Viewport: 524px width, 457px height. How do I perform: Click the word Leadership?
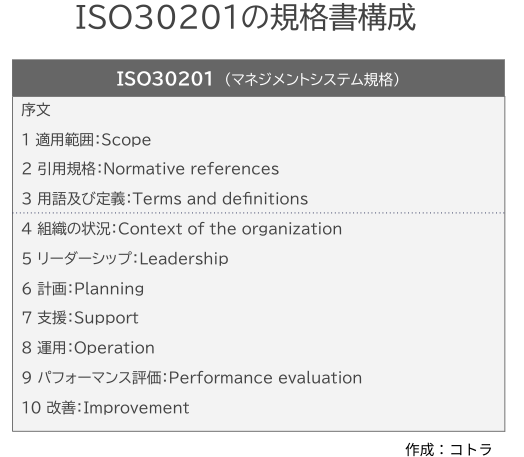(184, 259)
